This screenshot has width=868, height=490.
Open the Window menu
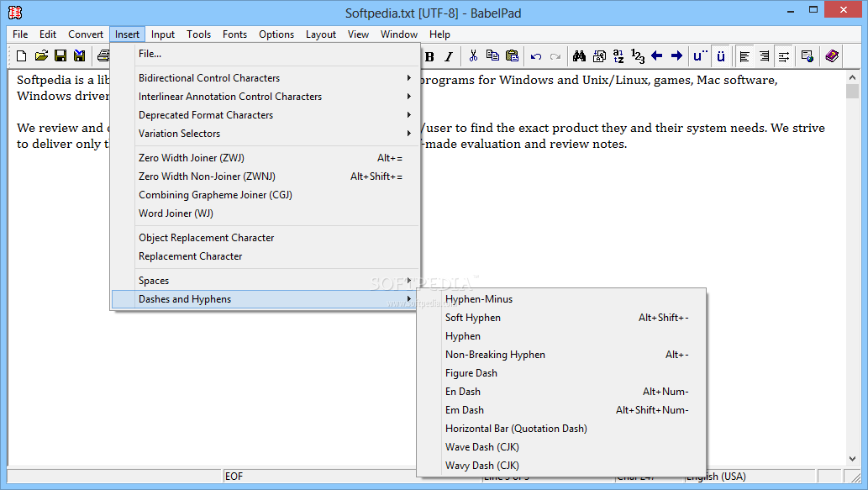(x=398, y=34)
